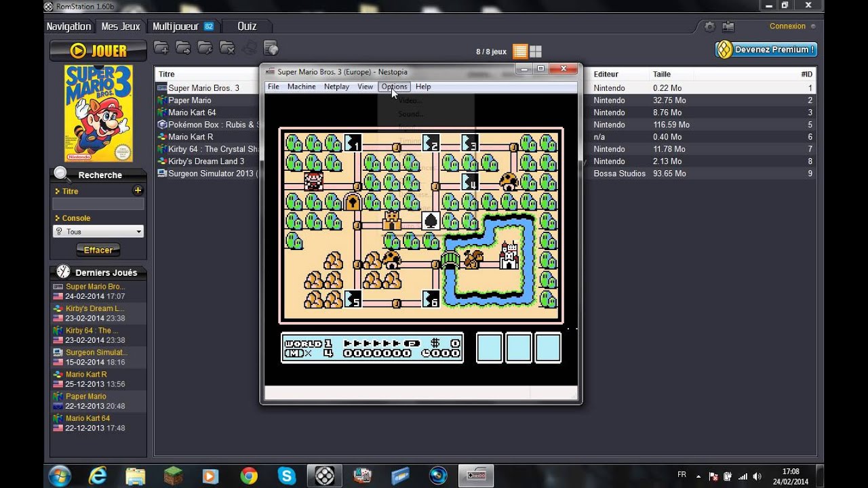Click recent Kirby 64 : The ... entry

click(x=98, y=335)
